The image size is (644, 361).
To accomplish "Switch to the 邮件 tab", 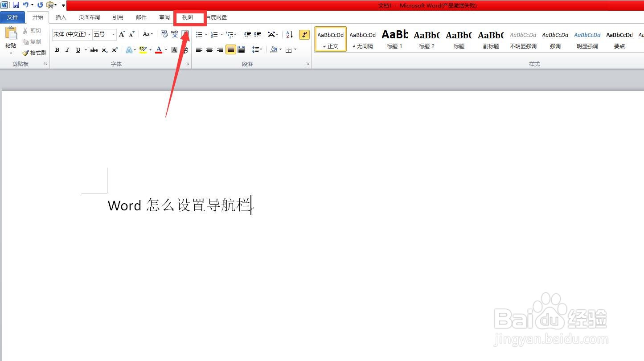I will (141, 17).
